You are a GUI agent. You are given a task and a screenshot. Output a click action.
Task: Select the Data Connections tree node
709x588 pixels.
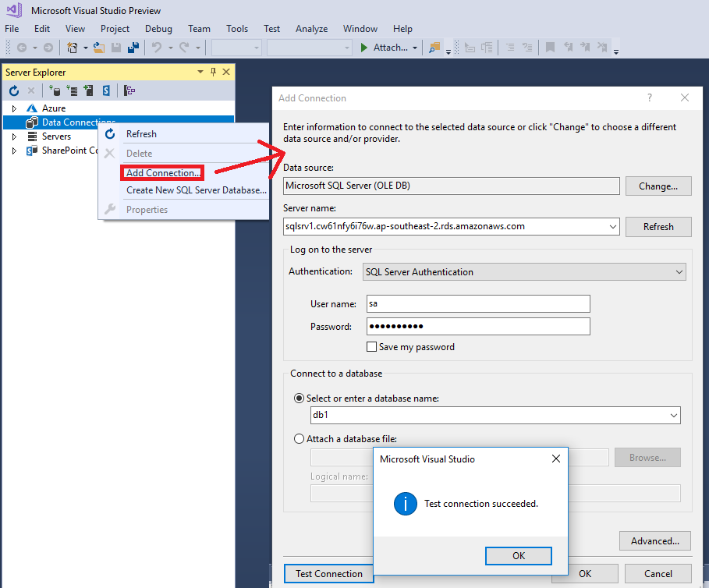pos(79,122)
